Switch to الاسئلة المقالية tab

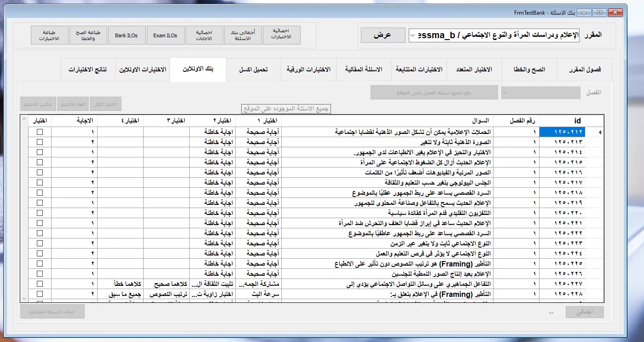click(x=364, y=70)
